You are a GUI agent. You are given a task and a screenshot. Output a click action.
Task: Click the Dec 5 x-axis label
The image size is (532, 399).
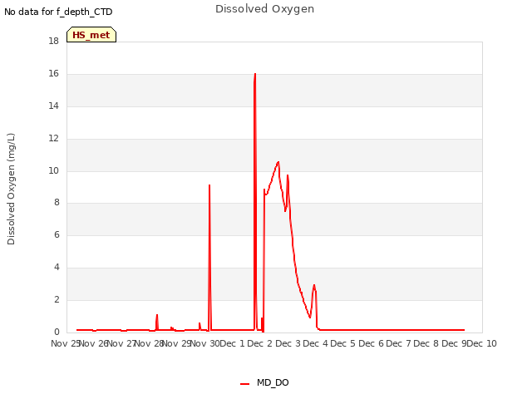(342, 343)
